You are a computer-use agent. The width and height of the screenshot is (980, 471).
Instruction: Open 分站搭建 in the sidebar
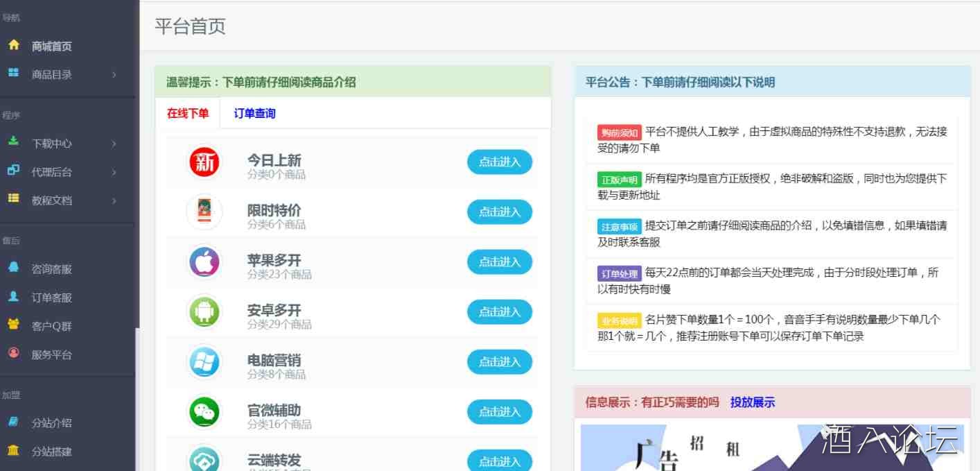(51, 452)
